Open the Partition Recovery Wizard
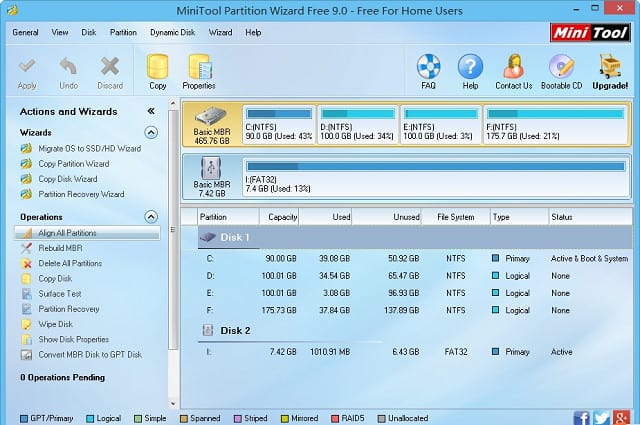 (81, 194)
